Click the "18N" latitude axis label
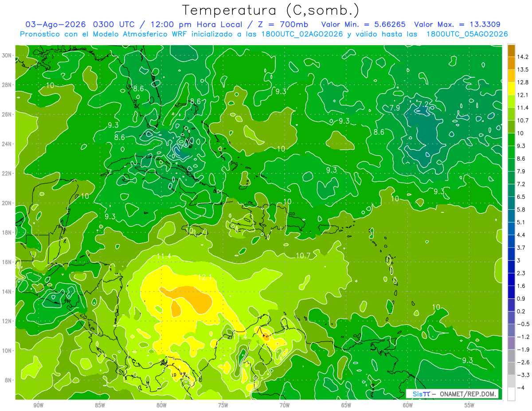Image resolution: width=532 pixels, height=411 pixels. tap(8, 233)
